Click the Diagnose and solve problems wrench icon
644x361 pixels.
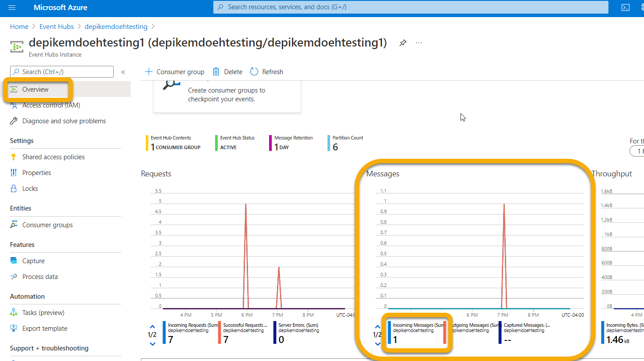click(x=14, y=121)
